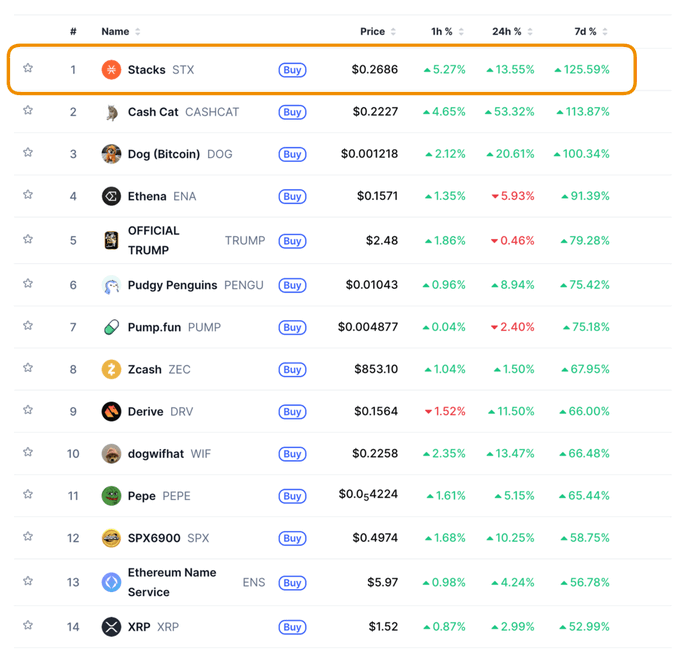The width and height of the screenshot is (680, 660).
Task: Click Ethena 24h change 5.93%
Action: point(513,196)
